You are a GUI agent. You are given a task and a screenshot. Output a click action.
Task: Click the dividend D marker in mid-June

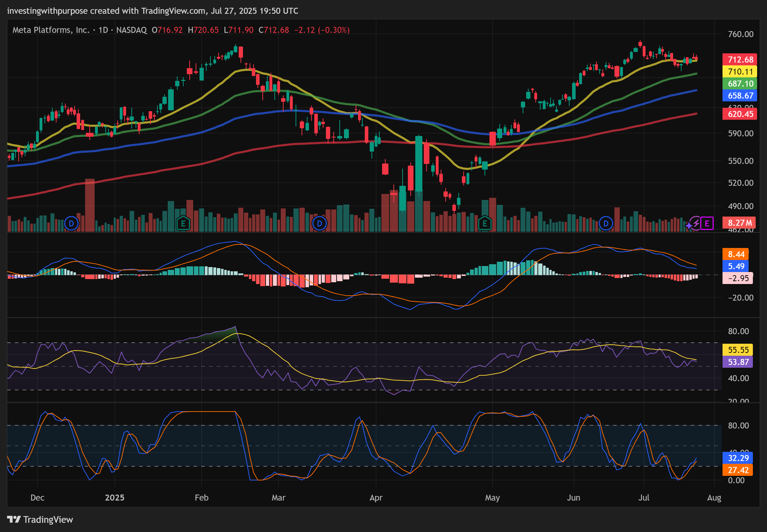point(606,223)
